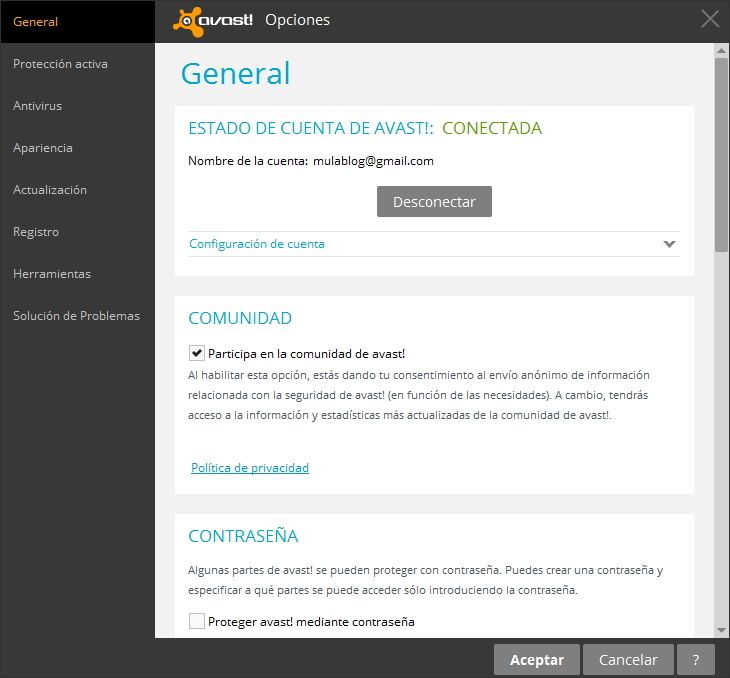Click the Cancelar button

[x=628, y=660]
